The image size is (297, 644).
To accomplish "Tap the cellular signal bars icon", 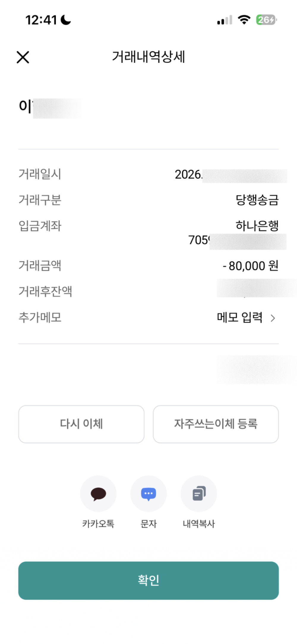I will [x=225, y=20].
